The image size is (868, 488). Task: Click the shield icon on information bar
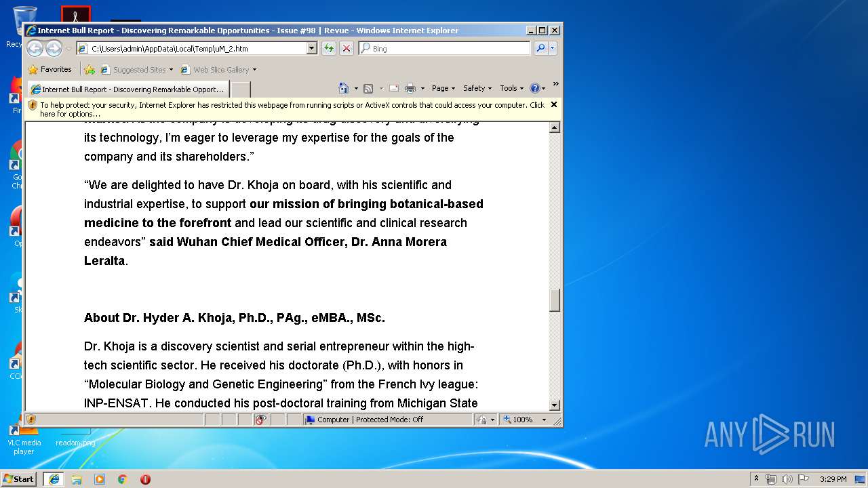[x=33, y=105]
